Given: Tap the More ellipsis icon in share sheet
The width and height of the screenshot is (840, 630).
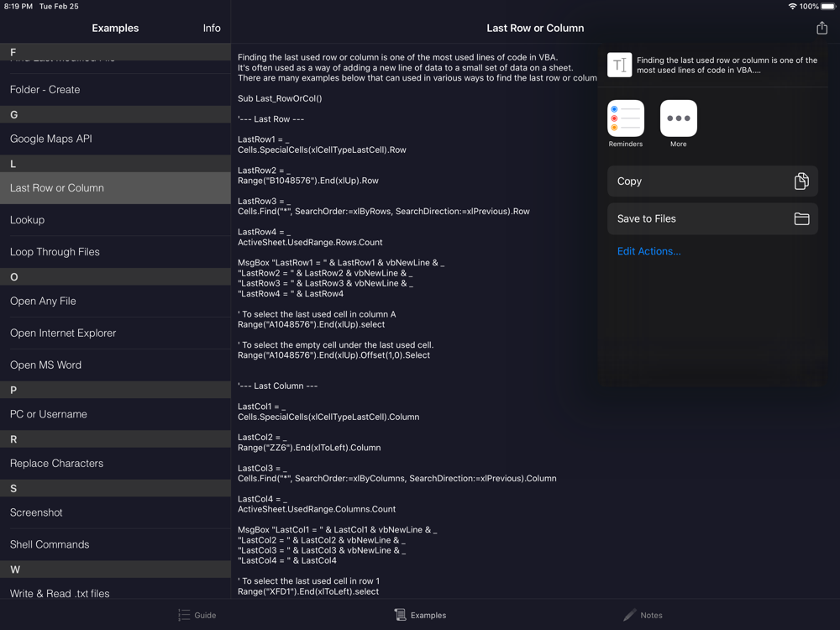Looking at the screenshot, I should [678, 118].
